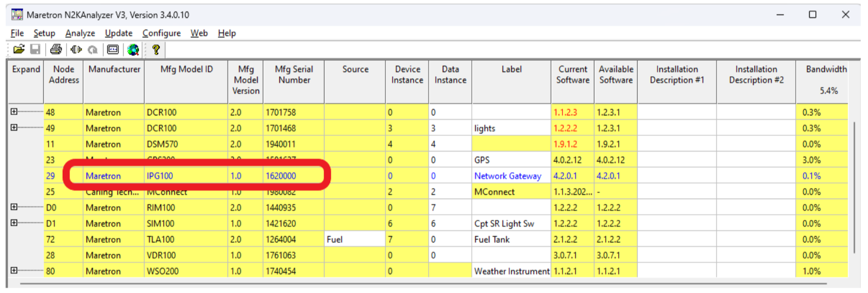The image size is (868, 293).
Task: Open the Analyze menu
Action: point(80,33)
